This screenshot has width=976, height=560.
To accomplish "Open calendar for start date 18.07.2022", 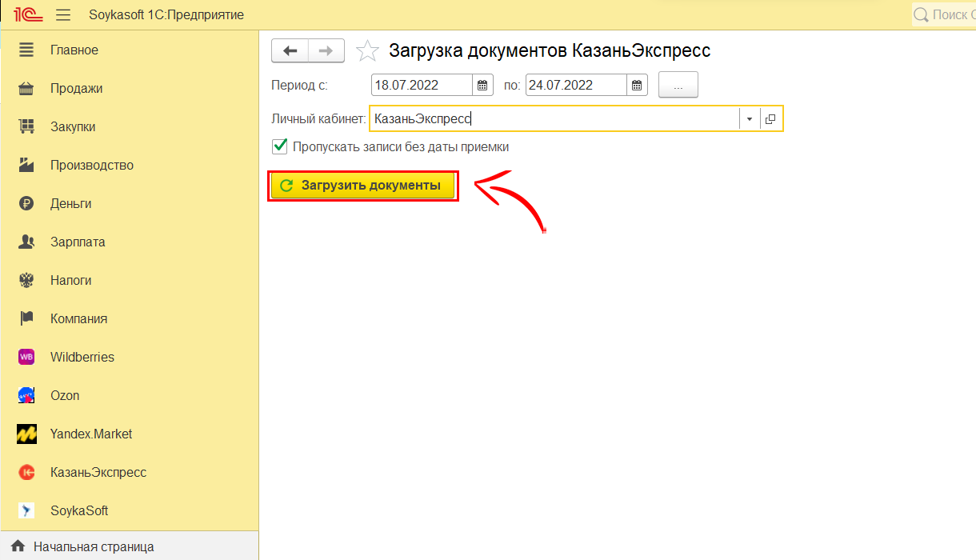I will [482, 85].
